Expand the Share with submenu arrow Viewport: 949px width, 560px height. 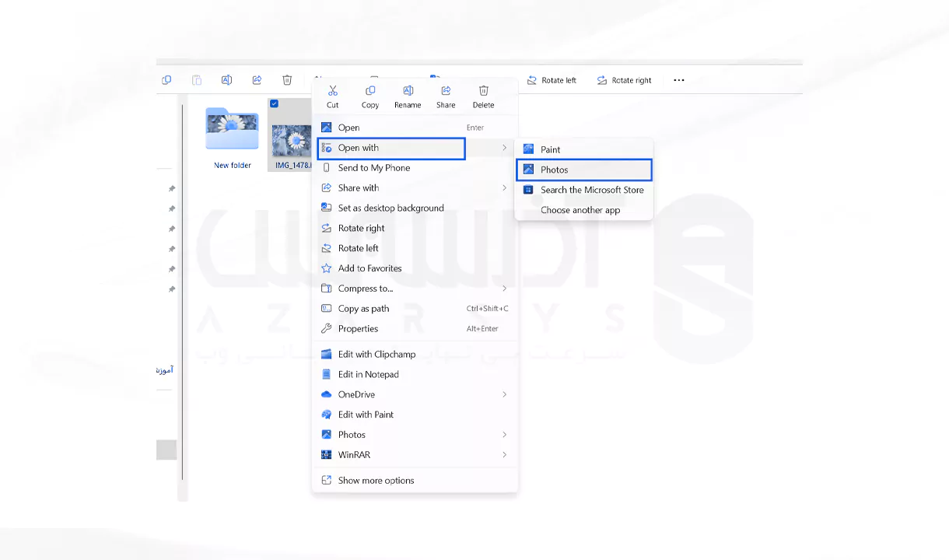pos(504,188)
